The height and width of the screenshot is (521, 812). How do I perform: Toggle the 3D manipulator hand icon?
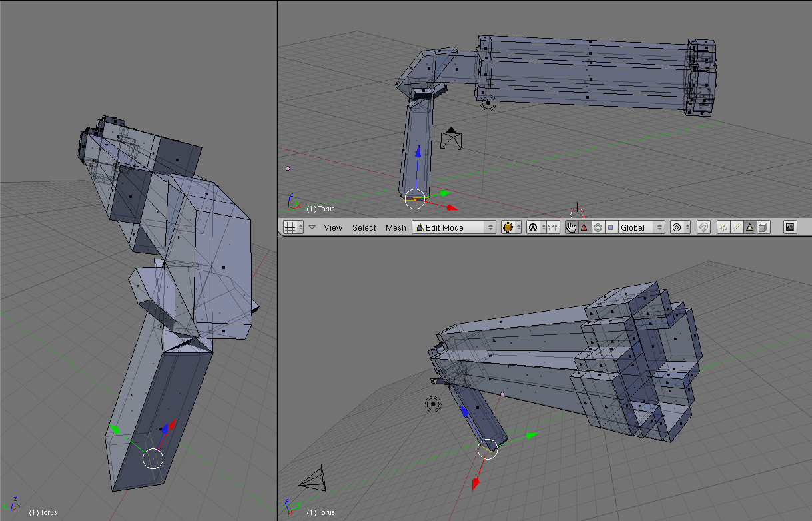point(571,227)
